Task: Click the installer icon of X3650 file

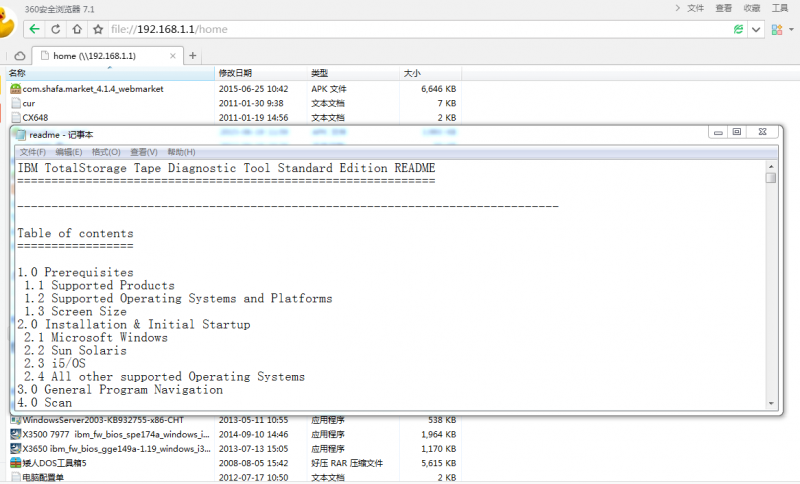Action: [x=16, y=449]
